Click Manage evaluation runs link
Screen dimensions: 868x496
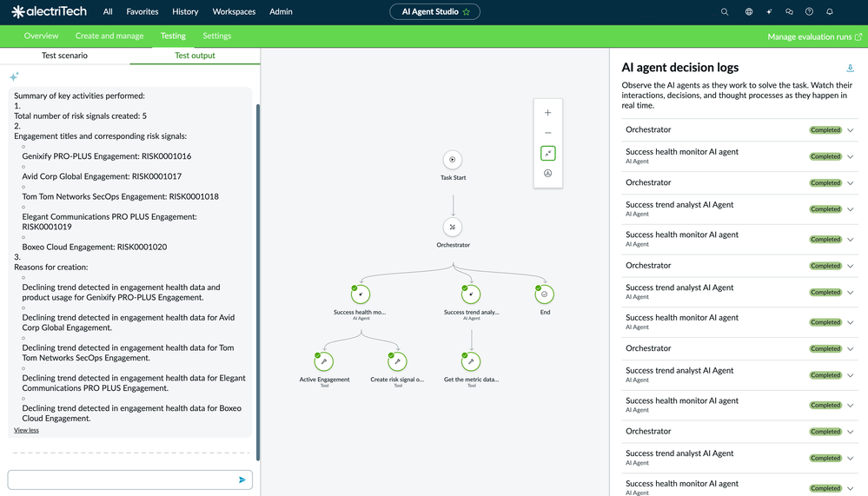click(809, 37)
